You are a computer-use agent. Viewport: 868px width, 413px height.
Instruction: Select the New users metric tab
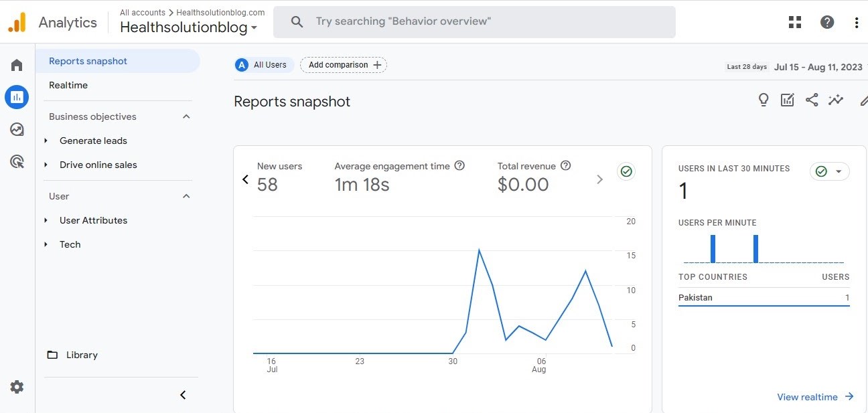tap(280, 177)
